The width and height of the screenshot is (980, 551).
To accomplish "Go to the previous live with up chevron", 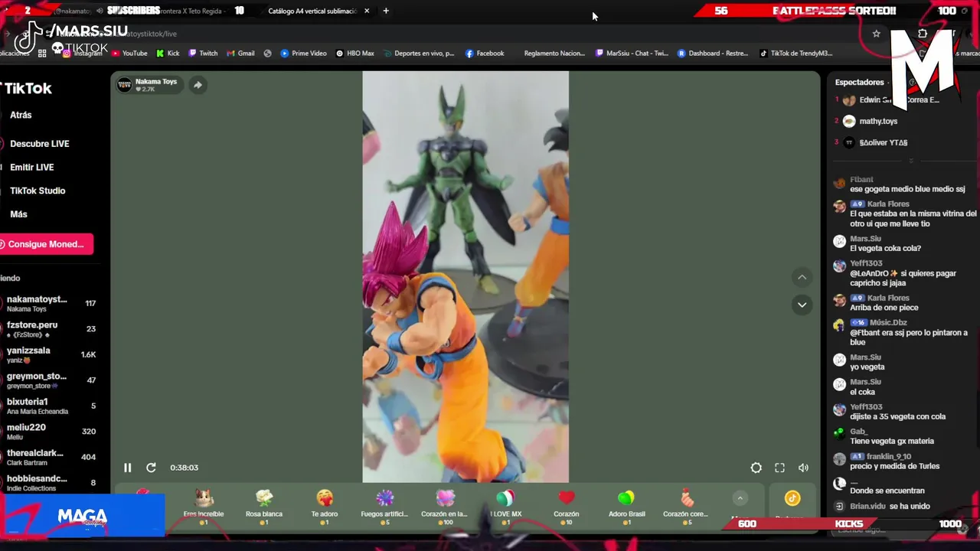I will coord(802,277).
